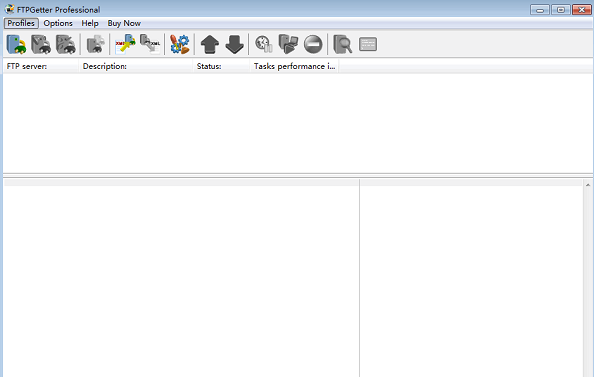Click the delete profile toolbar icon

click(x=66, y=44)
